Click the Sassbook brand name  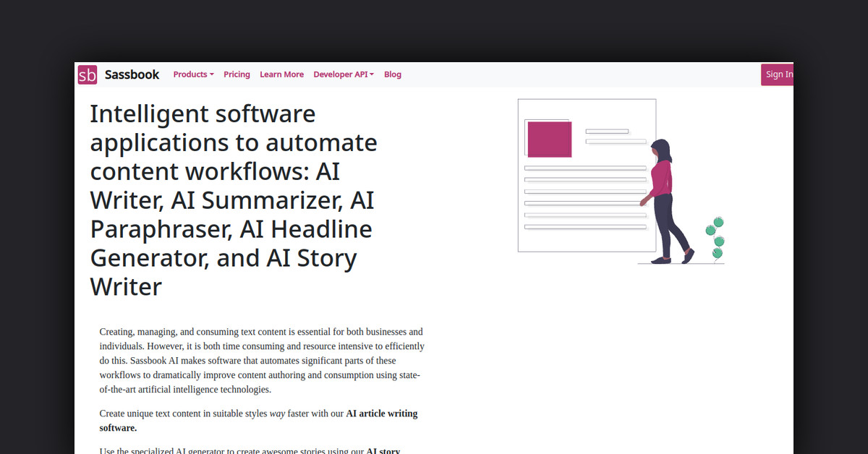[132, 74]
